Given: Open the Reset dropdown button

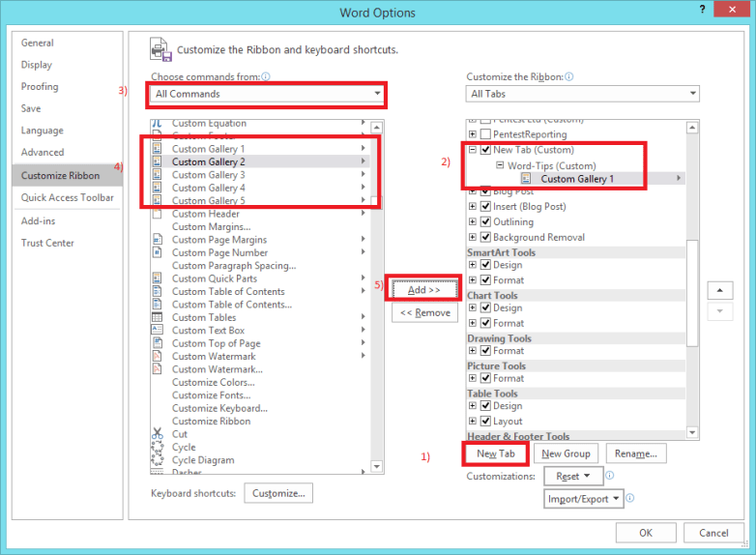Looking at the screenshot, I should click(573, 477).
